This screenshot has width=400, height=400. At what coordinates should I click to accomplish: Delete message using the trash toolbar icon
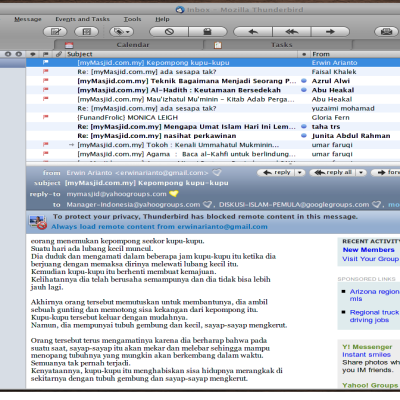coord(207,32)
